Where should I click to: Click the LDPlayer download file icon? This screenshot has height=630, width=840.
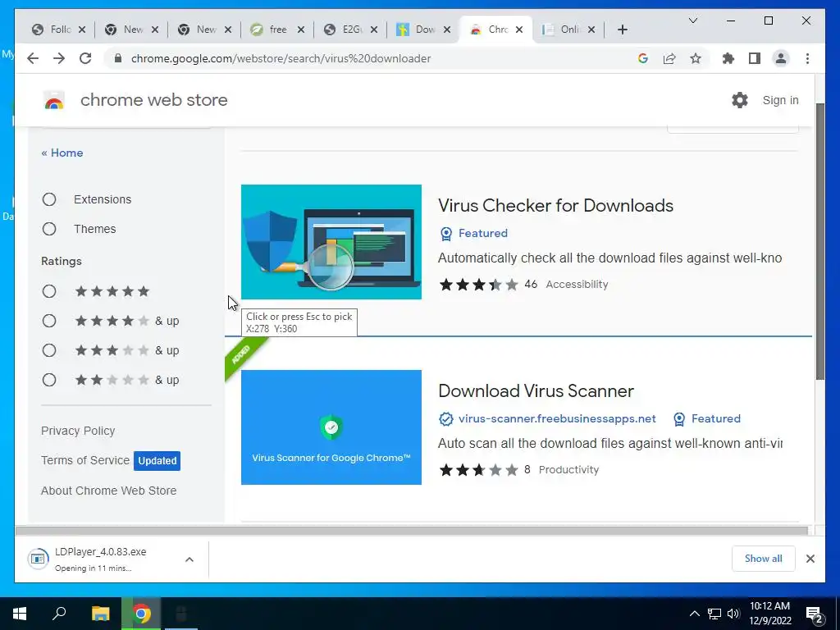(x=39, y=559)
